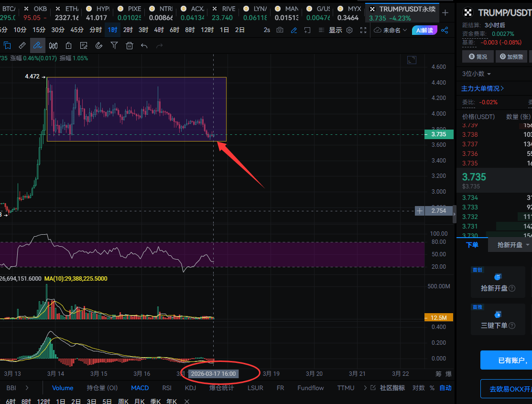Open the 未命名 template dropdown
Image resolution: width=532 pixels, height=404 pixels.
coord(390,30)
